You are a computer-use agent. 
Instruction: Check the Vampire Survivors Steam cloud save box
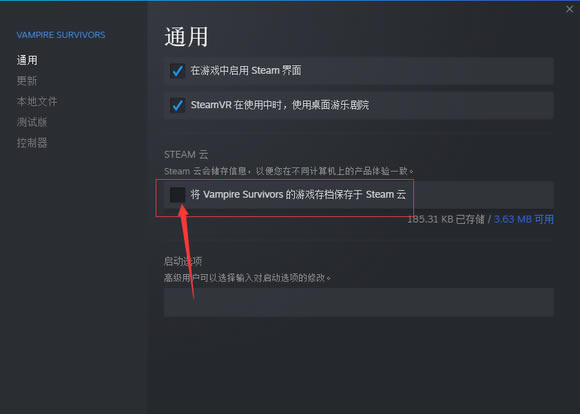click(178, 195)
